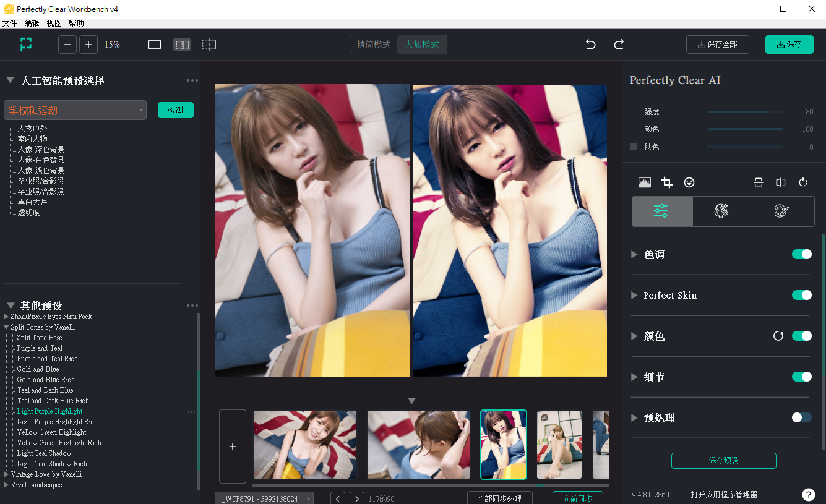
Task: Click the 检测 button
Action: [175, 110]
